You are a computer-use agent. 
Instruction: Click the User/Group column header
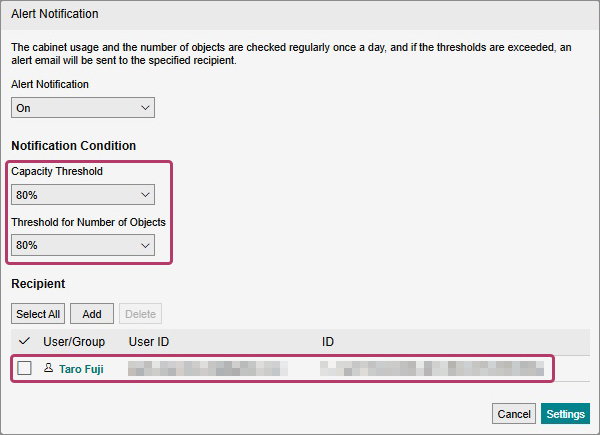click(x=73, y=342)
